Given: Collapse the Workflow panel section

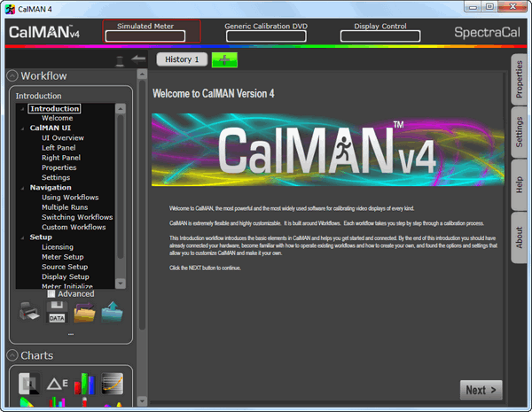Looking at the screenshot, I should [x=12, y=76].
